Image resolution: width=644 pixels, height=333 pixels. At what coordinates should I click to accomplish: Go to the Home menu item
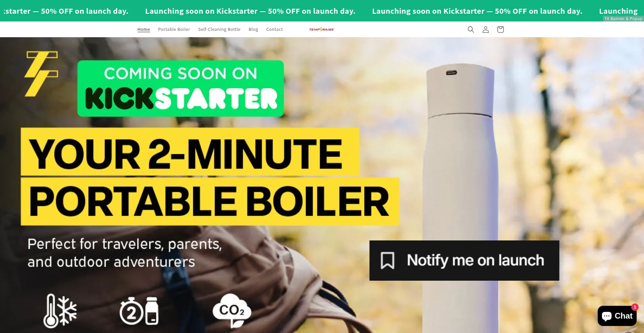[x=144, y=30]
